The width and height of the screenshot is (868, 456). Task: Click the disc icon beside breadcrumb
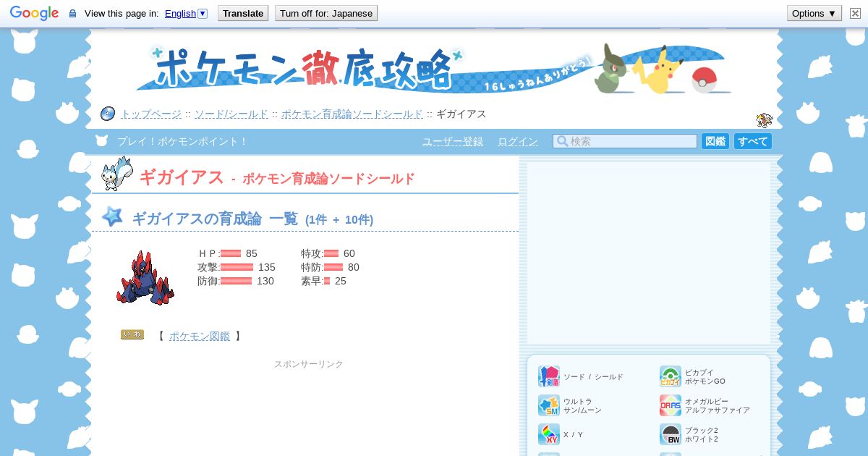pos(108,114)
